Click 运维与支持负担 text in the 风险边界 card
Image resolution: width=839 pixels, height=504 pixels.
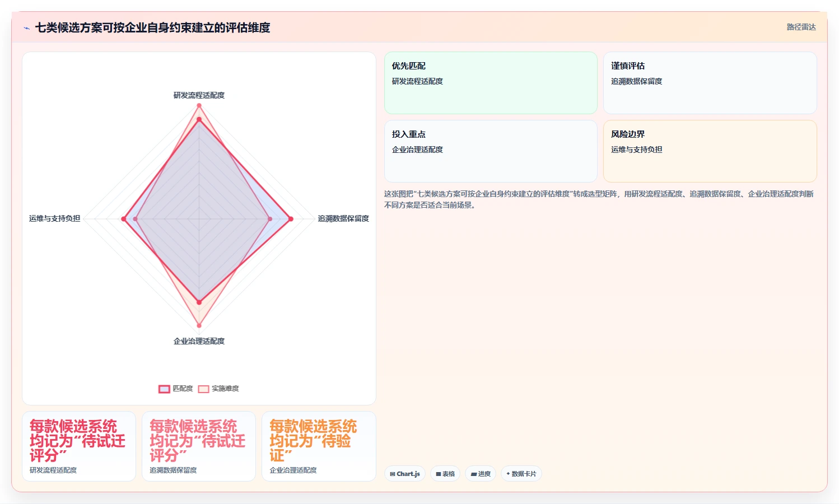(x=636, y=150)
